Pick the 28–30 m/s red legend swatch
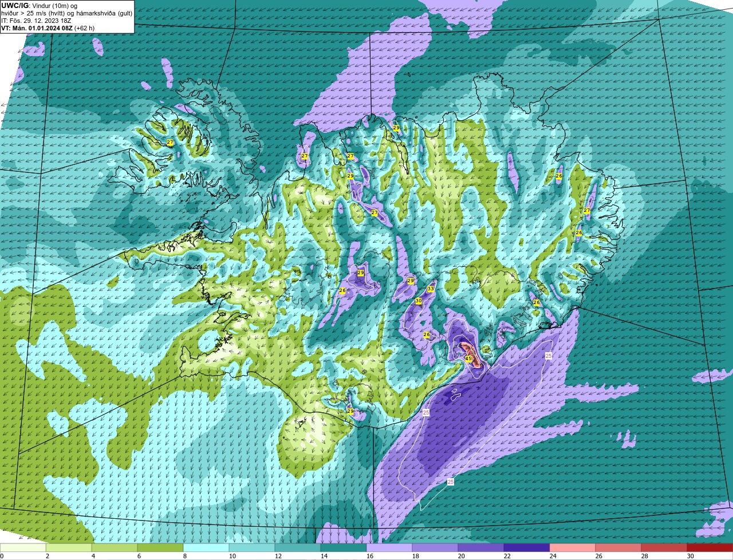Viewport: 733px width, 560px height. coord(664,547)
